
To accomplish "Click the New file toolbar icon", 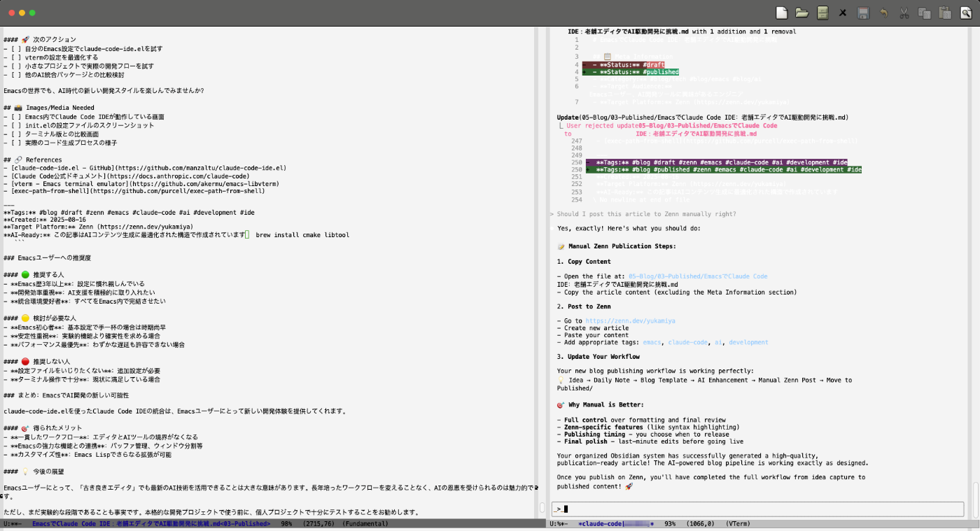I will tap(782, 13).
